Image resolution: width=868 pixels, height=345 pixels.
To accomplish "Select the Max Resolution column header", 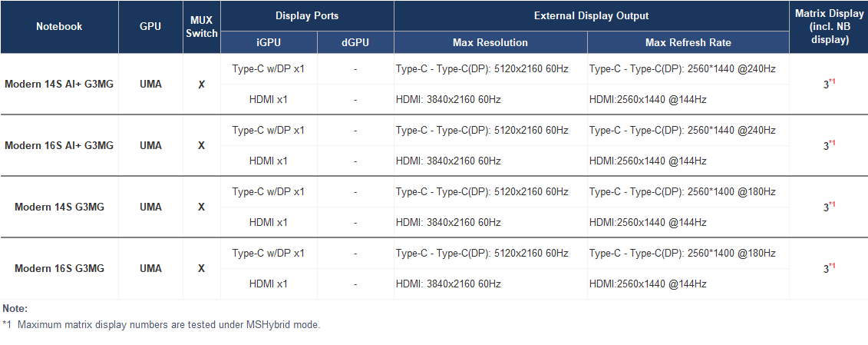I will tap(490, 42).
